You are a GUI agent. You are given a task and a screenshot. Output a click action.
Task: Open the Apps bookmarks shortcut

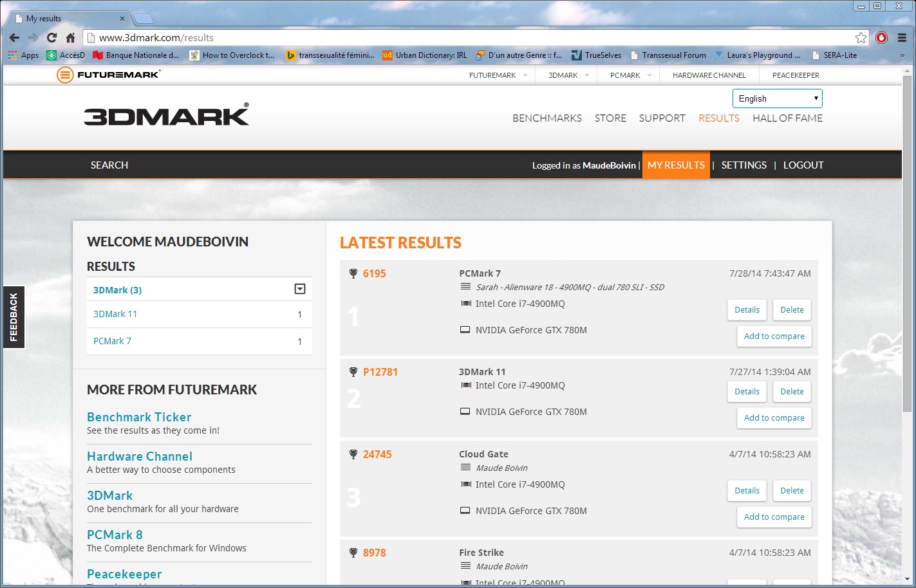(23, 55)
